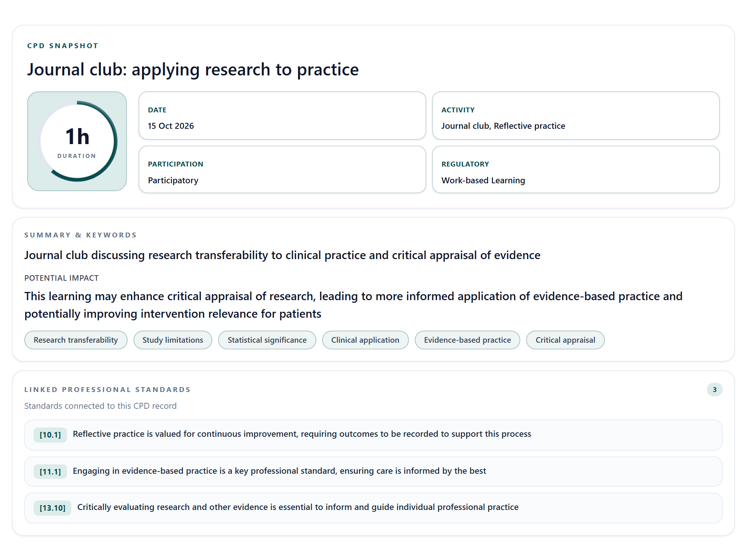747x560 pixels.
Task: Click the Evidence-based practice keyword tag
Action: [x=467, y=340]
